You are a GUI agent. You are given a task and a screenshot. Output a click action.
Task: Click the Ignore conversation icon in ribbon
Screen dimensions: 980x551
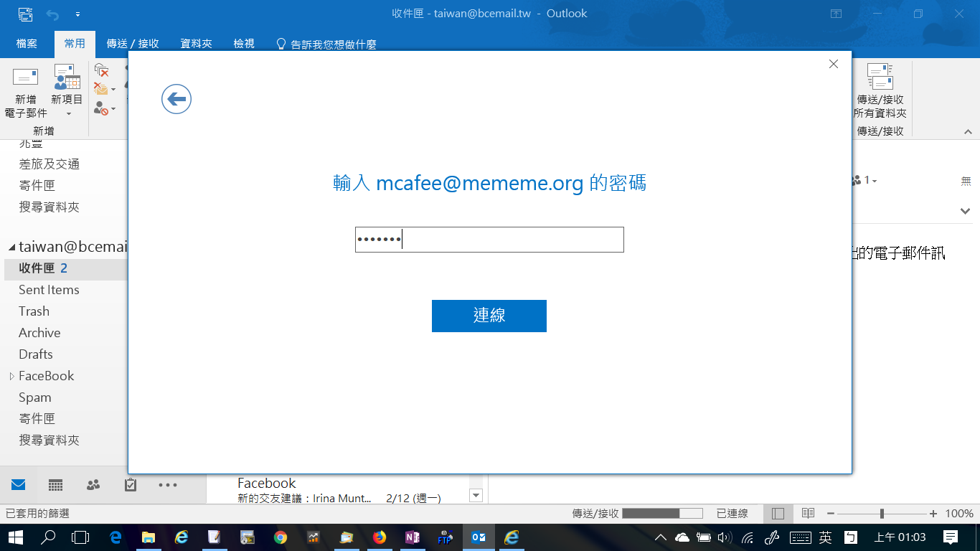pyautogui.click(x=101, y=70)
